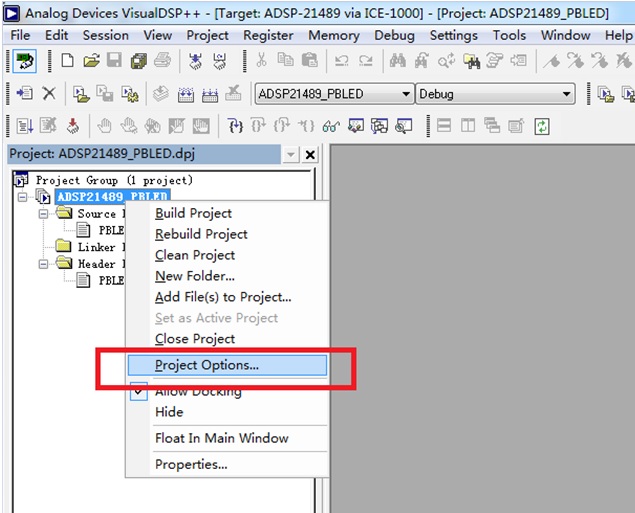
Task: Click the Rebuild All toolbar icon
Action: click(210, 94)
